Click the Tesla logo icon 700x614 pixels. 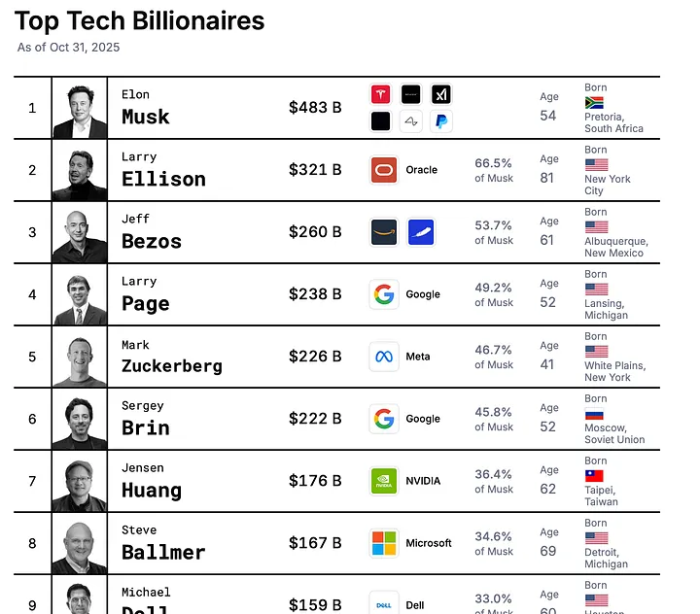pyautogui.click(x=380, y=94)
